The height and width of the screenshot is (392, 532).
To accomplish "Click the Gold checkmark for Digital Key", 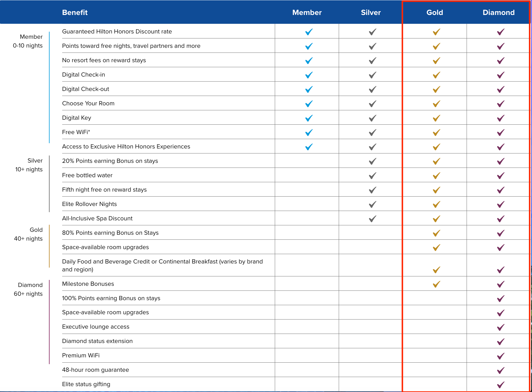I will click(x=436, y=118).
